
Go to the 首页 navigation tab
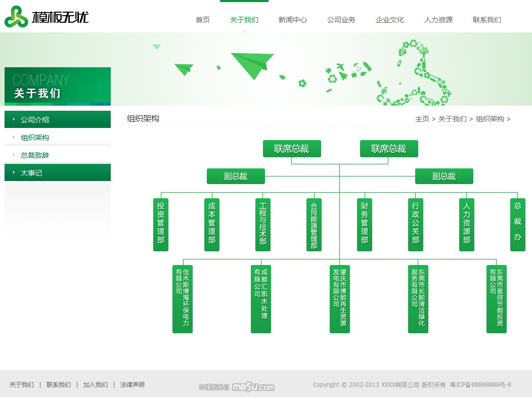(203, 20)
